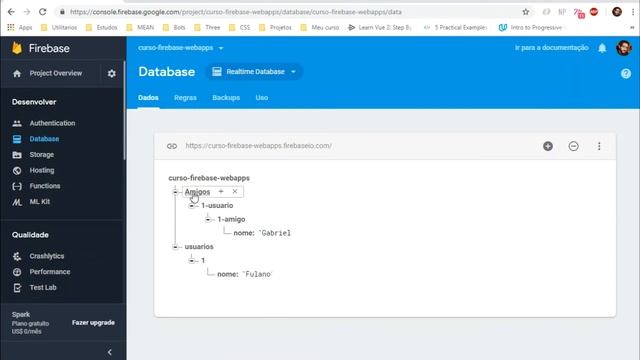The width and height of the screenshot is (640, 360).
Task: Open Chrome's three-dot menu
Action: click(633, 12)
